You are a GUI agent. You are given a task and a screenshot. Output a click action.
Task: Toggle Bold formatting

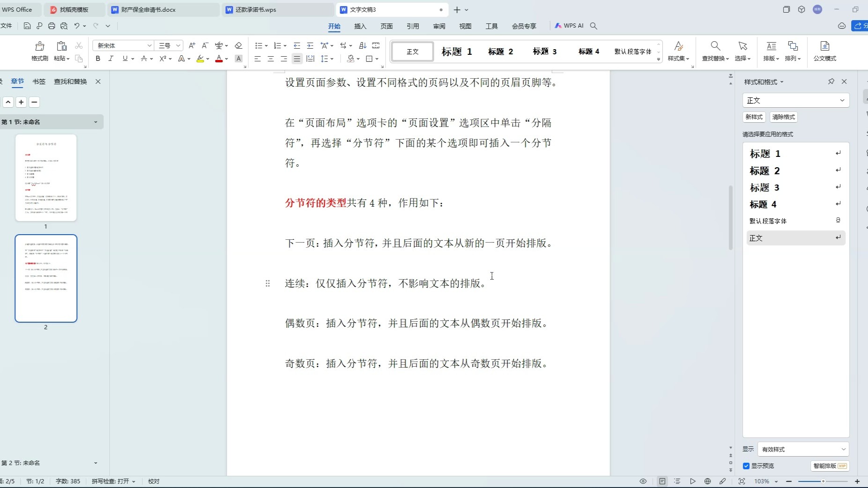point(98,59)
